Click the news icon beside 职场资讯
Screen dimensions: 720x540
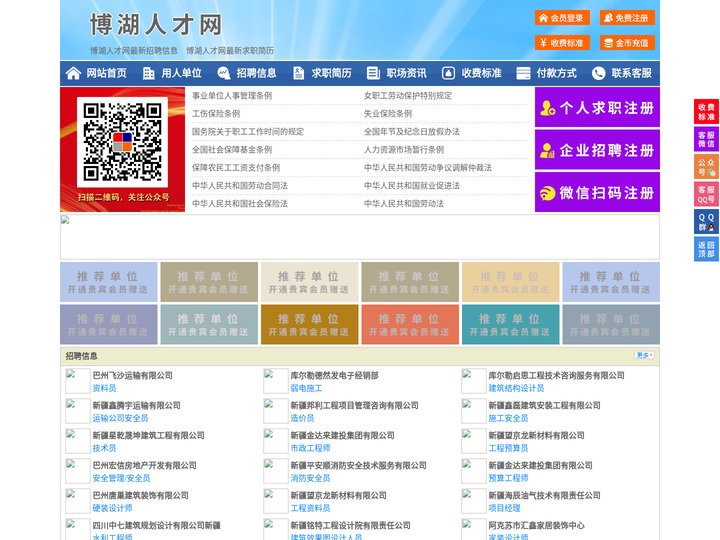[x=373, y=73]
